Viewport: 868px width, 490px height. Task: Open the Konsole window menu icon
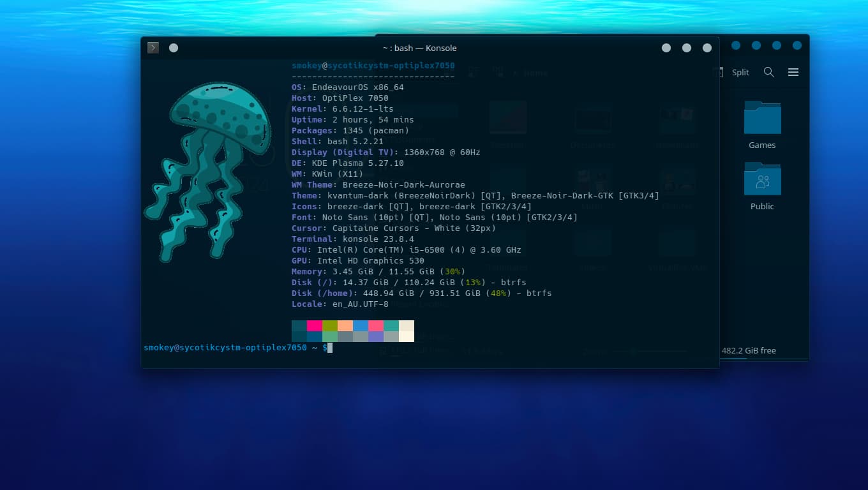153,48
